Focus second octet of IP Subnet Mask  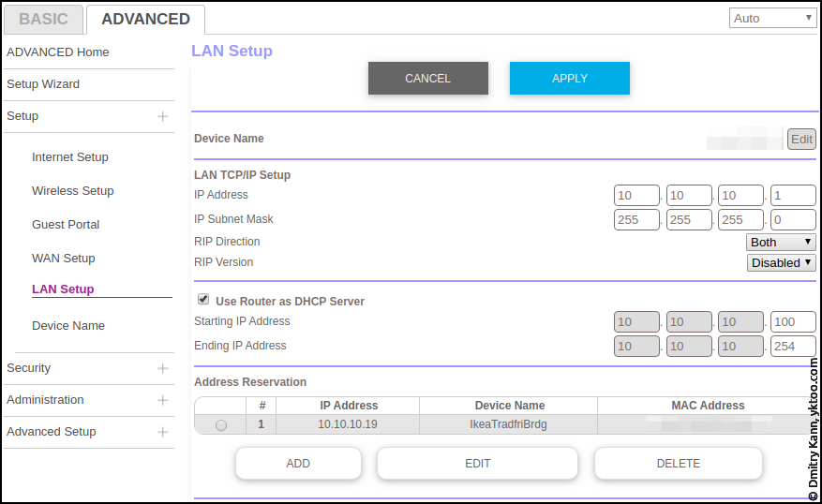coord(689,220)
